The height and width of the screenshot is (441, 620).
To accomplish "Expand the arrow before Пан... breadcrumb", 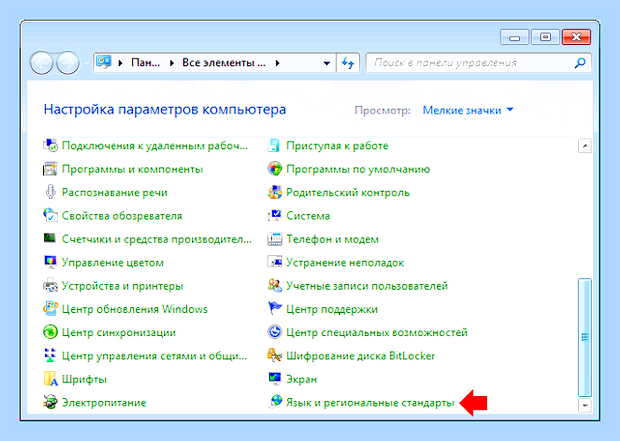I will [x=120, y=63].
